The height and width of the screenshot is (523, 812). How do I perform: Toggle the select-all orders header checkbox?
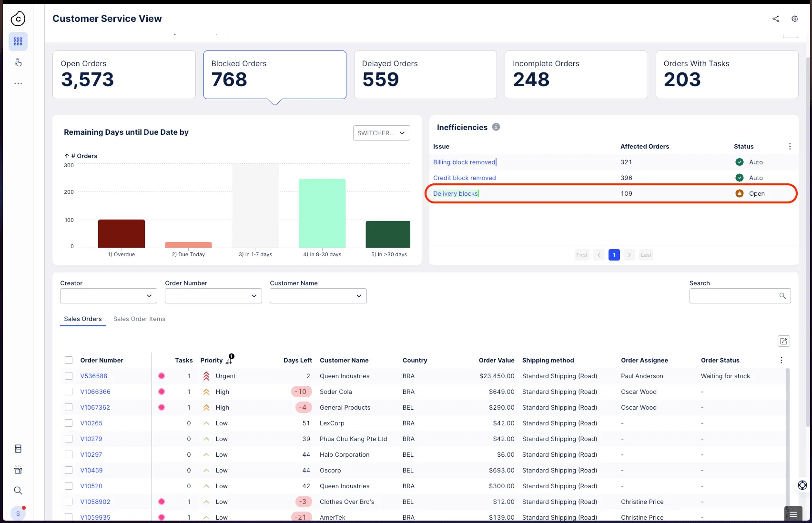coord(69,360)
